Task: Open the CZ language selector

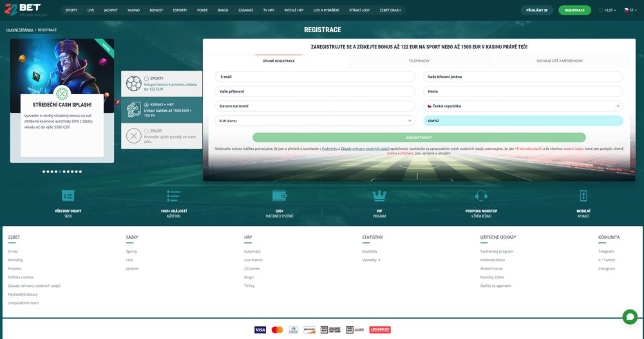Action: point(629,10)
